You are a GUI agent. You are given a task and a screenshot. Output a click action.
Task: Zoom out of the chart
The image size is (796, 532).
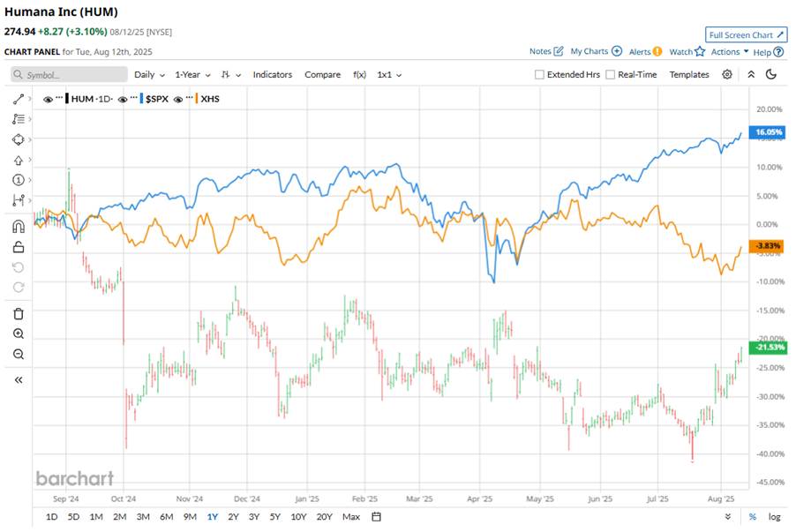pyautogui.click(x=19, y=354)
